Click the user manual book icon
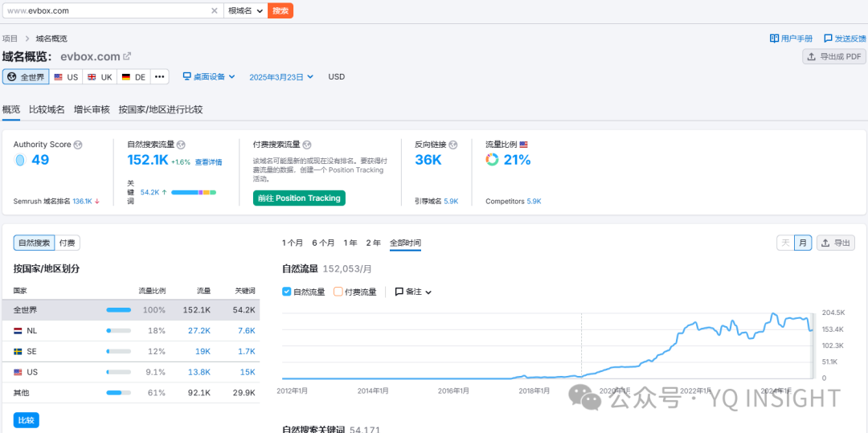The height and width of the screenshot is (433, 868). (x=774, y=38)
